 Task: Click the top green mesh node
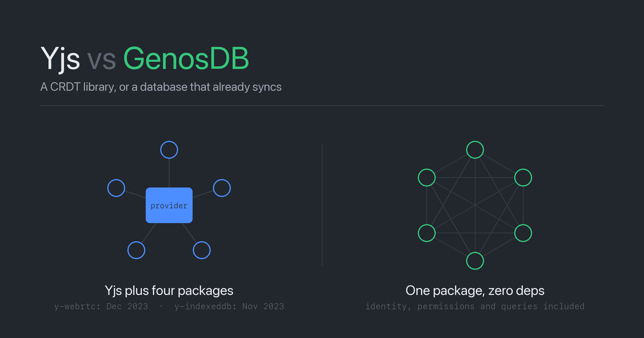pyautogui.click(x=475, y=150)
